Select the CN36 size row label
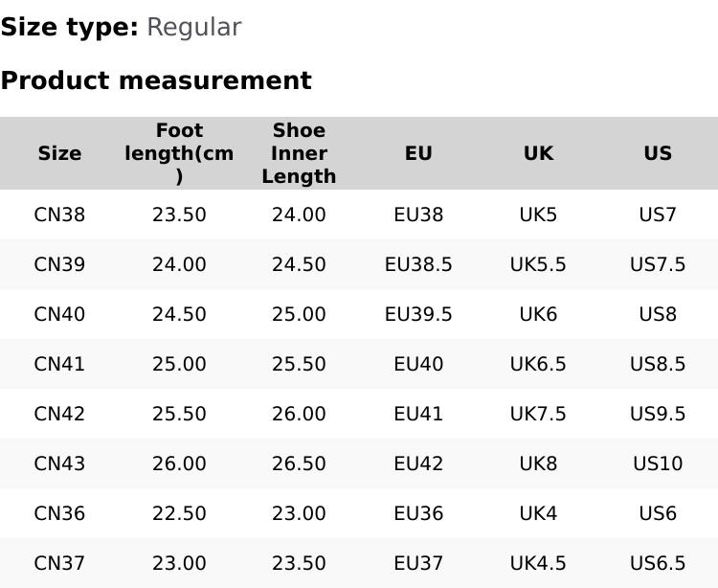This screenshot has width=718, height=588. [59, 513]
